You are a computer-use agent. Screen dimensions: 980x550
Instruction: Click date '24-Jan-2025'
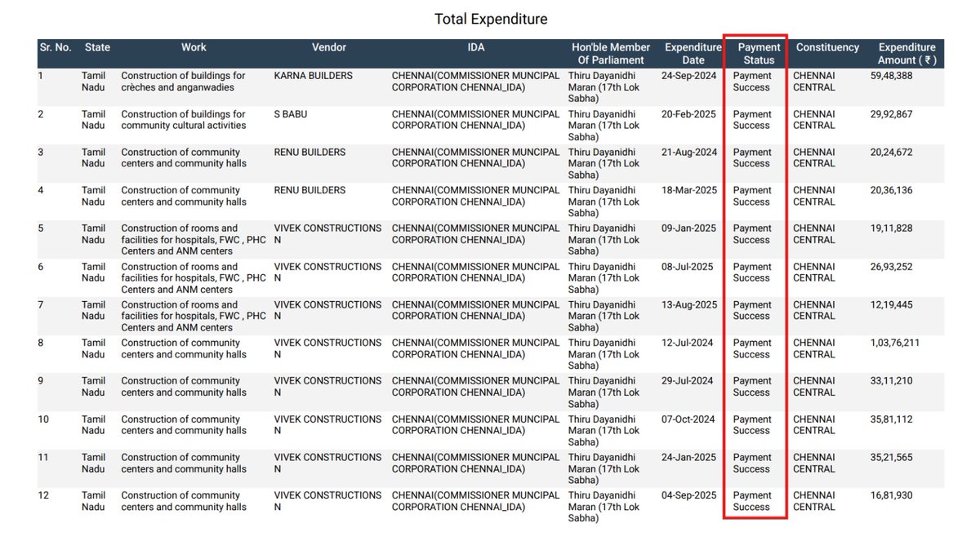[x=688, y=458]
